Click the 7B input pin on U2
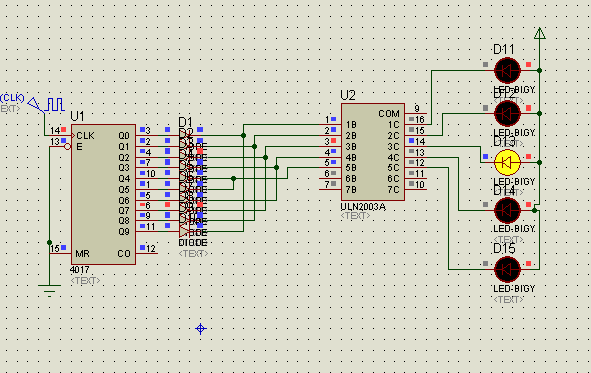The height and width of the screenshot is (373, 591). (330, 189)
